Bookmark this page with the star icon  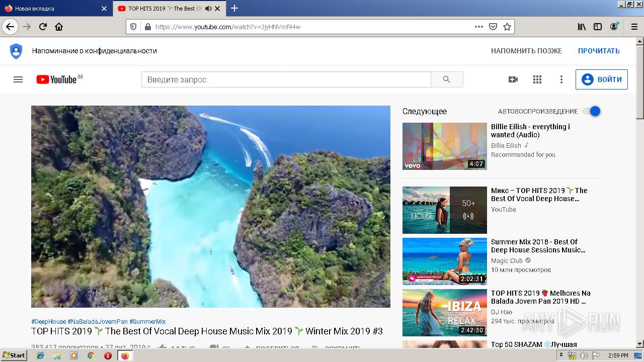click(x=507, y=27)
